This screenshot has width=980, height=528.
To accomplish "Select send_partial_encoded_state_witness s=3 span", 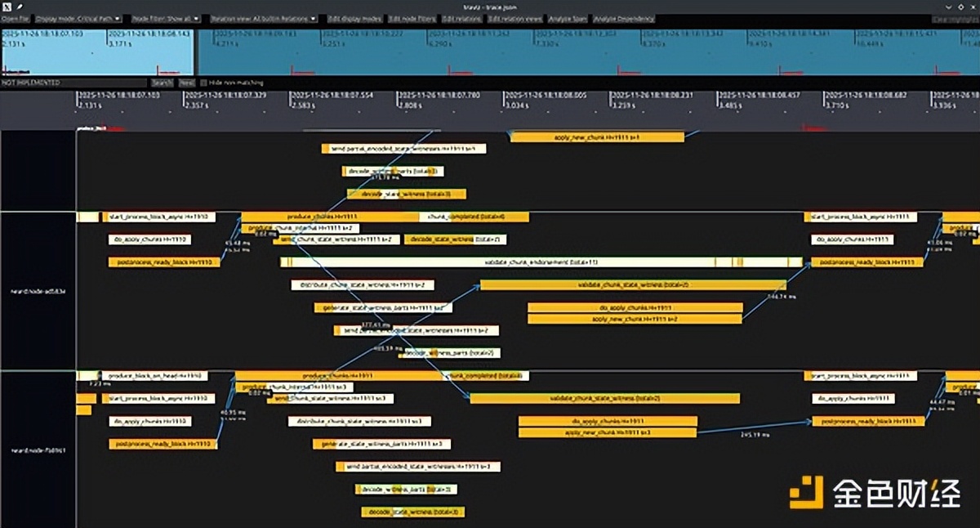I will point(418,467).
